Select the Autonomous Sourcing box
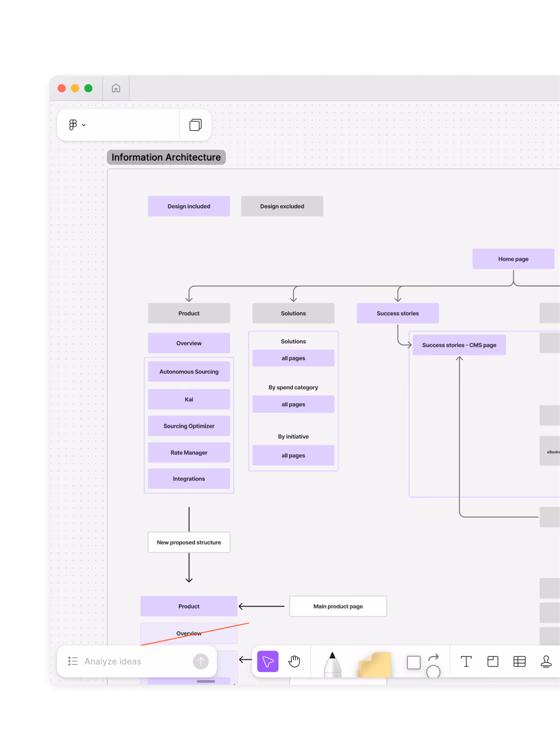 (x=189, y=372)
